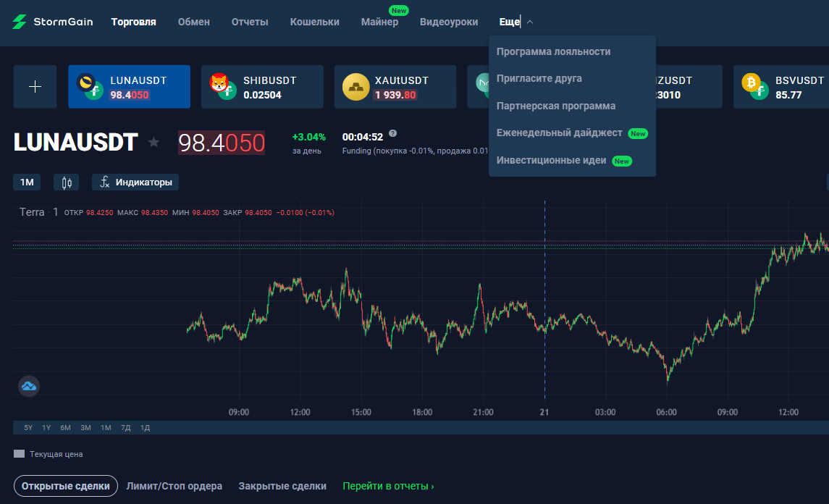Select the 7Д chart range
Image resolution: width=829 pixels, height=504 pixels.
pos(125,427)
